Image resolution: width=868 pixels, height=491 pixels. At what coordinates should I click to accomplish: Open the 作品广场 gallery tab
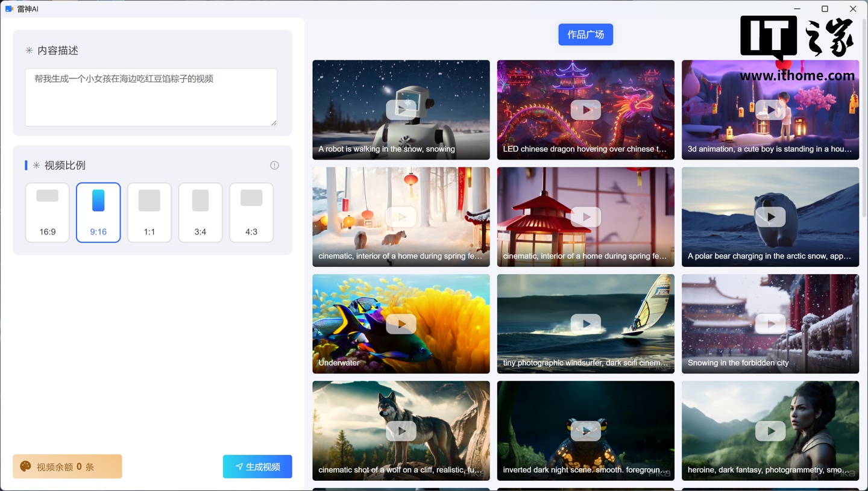pos(585,35)
